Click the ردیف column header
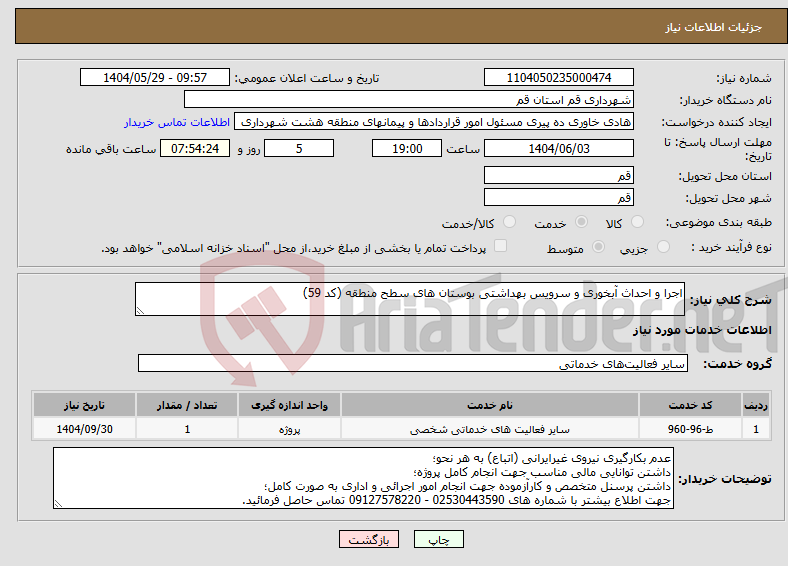This screenshot has width=788, height=566. click(756, 405)
